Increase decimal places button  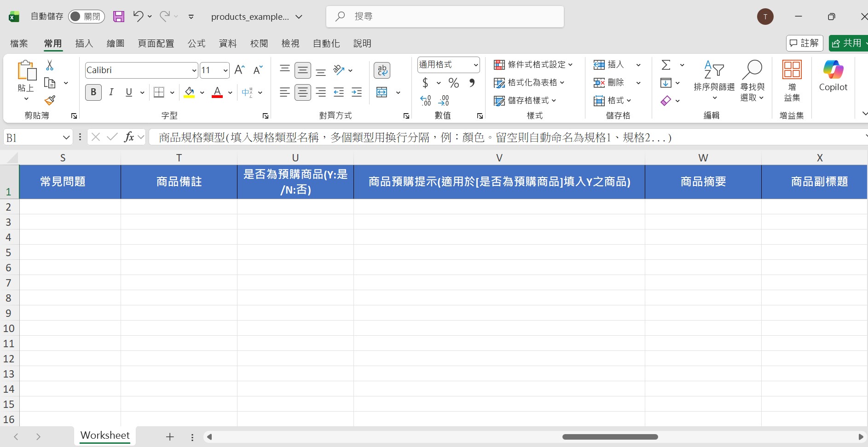pos(426,100)
